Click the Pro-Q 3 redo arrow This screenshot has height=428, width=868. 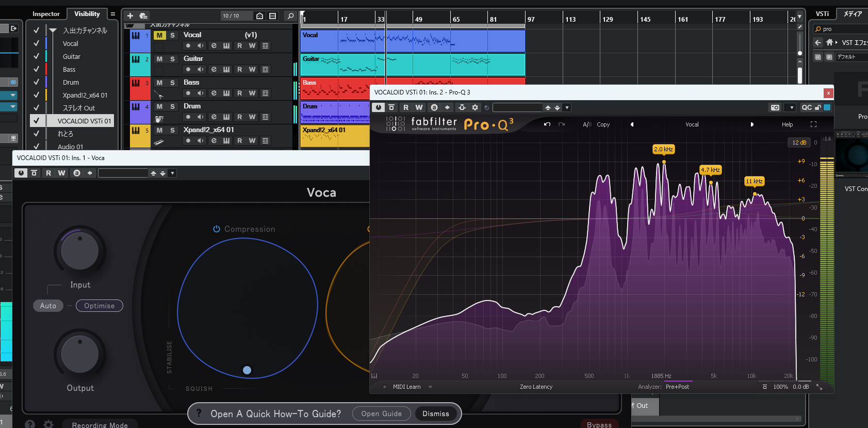(562, 124)
